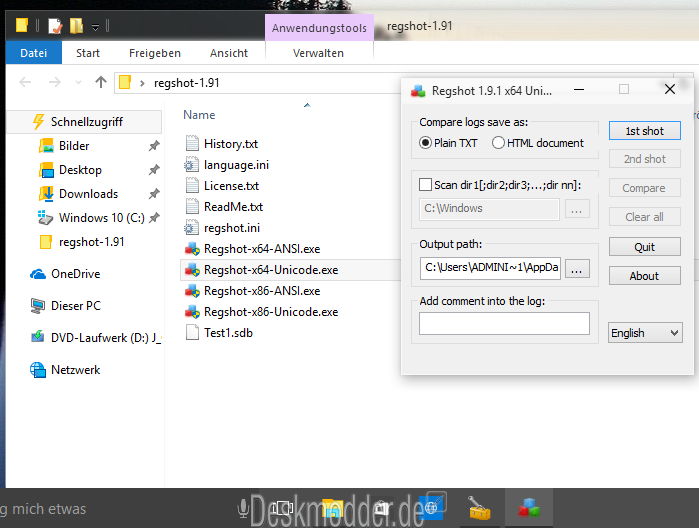Select Regshot-x64-ANSI.exe file
Viewport: 699px width, 528px height.
coord(262,249)
